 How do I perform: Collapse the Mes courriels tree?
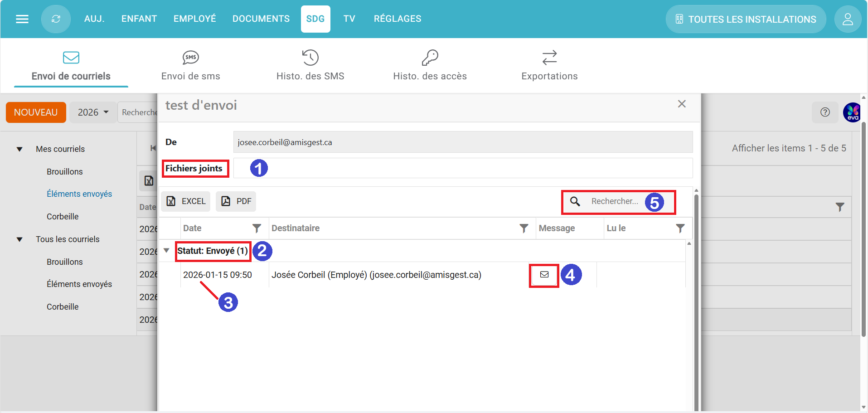point(19,149)
